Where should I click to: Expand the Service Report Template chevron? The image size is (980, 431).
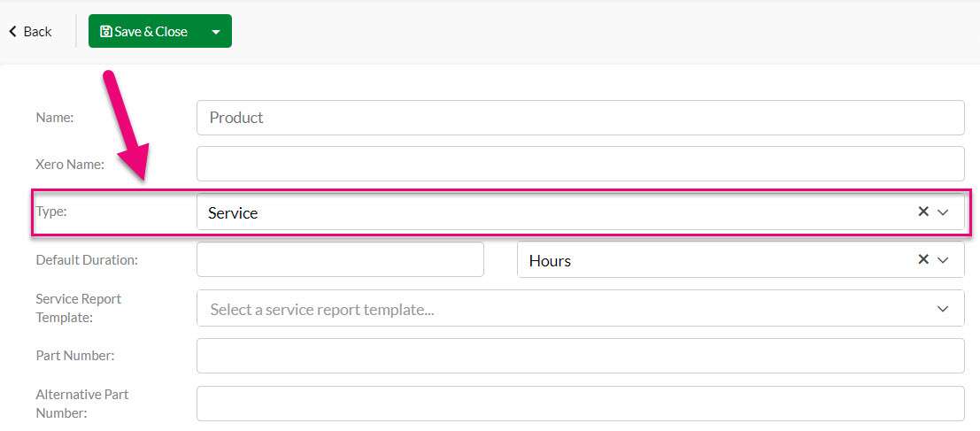tap(943, 309)
